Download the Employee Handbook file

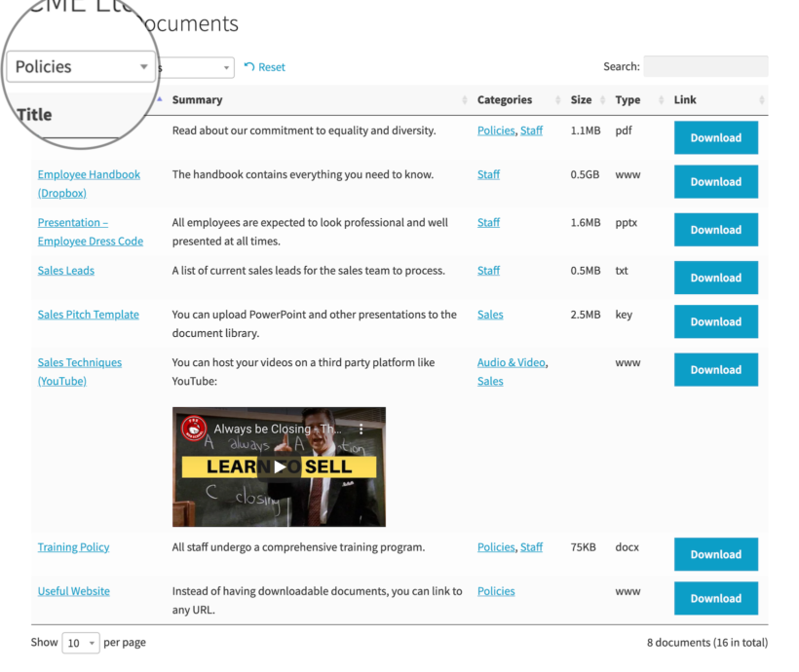[x=716, y=181]
